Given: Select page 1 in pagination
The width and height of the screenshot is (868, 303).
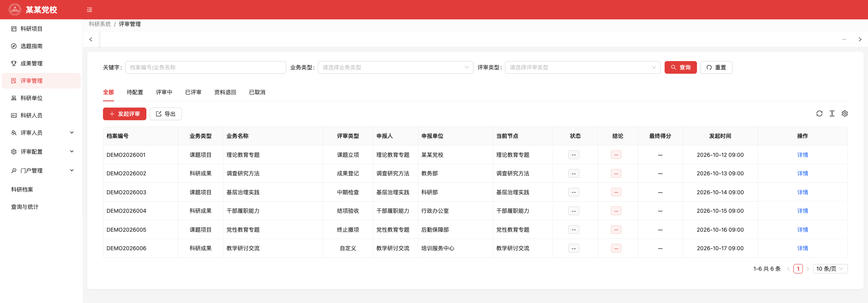Looking at the screenshot, I should pos(798,269).
